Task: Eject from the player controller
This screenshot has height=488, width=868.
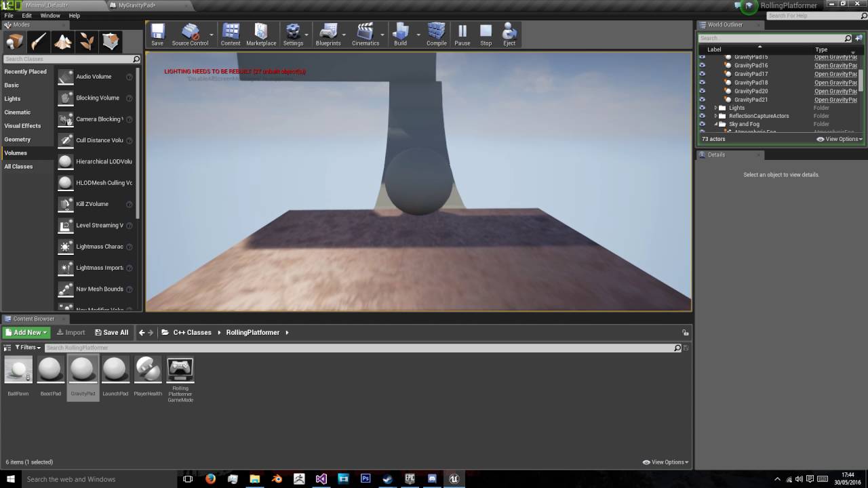Action: (x=509, y=35)
